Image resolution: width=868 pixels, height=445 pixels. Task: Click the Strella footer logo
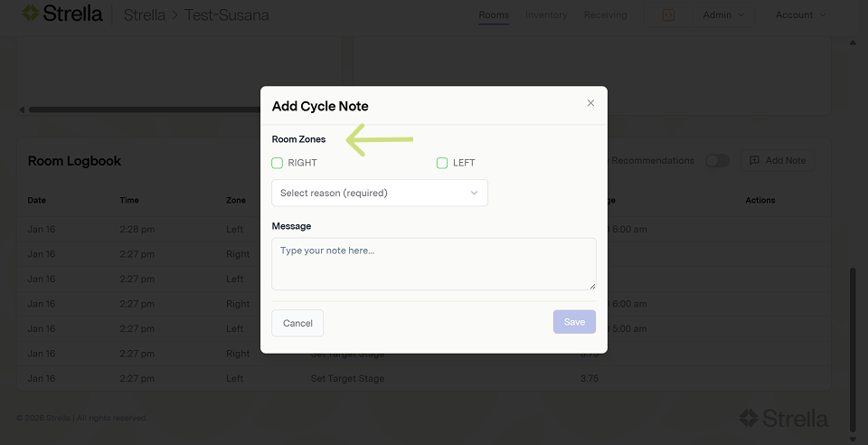(x=783, y=418)
